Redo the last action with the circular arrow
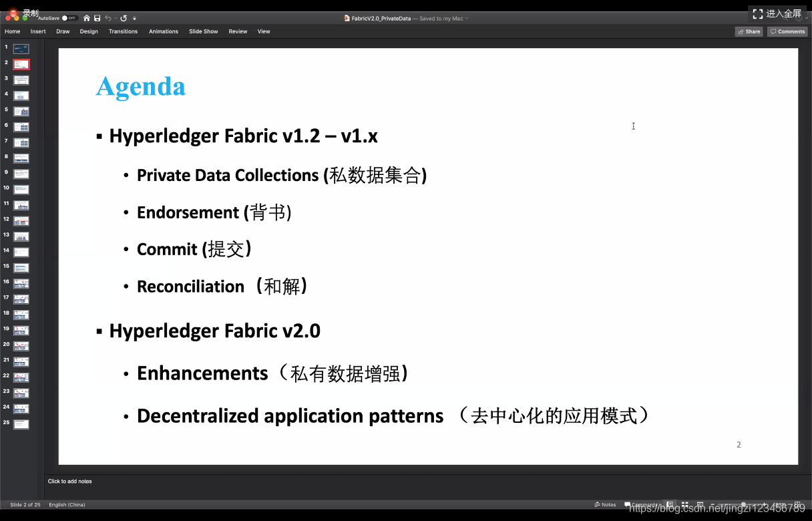Viewport: 812px width, 521px height. click(x=124, y=18)
